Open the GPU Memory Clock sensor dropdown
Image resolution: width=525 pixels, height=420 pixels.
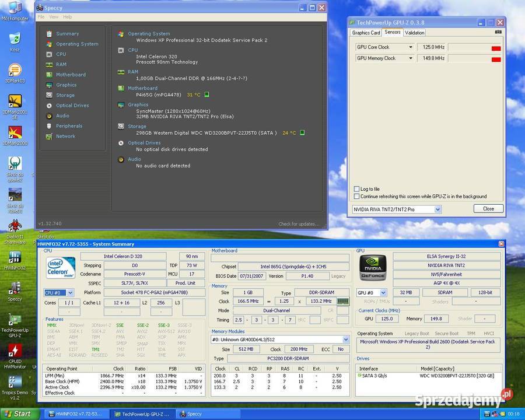[411, 58]
